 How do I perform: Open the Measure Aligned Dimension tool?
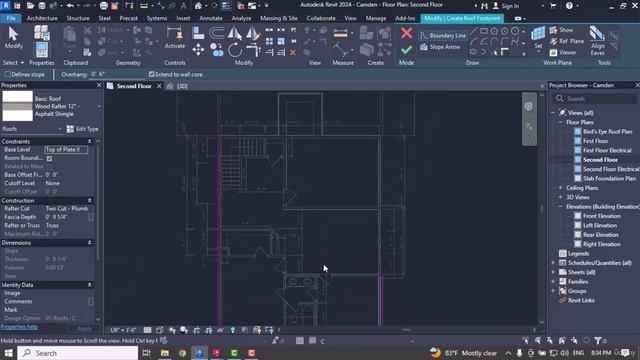click(340, 33)
